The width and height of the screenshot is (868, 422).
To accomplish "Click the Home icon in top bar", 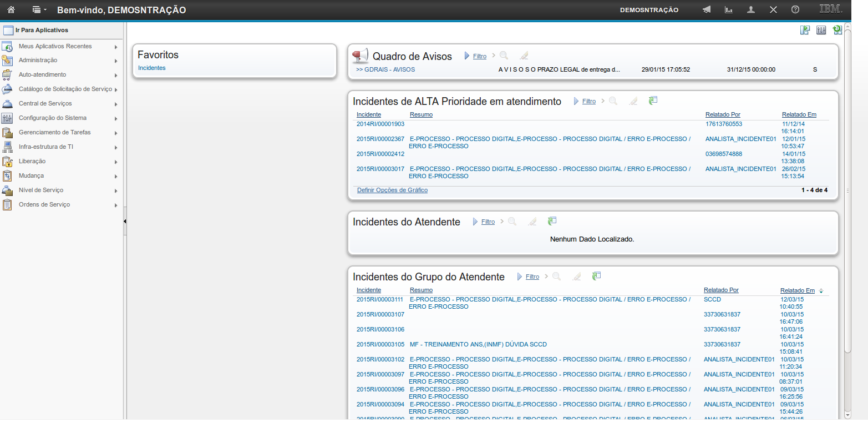I will [x=11, y=10].
